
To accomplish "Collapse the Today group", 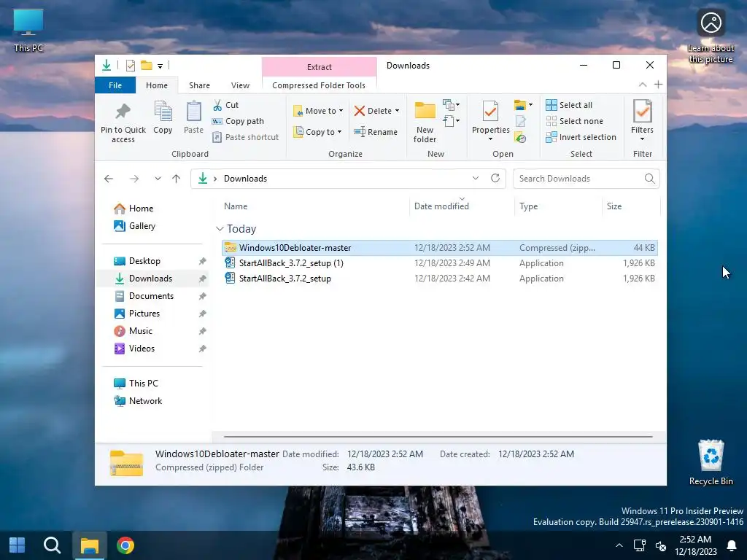I will point(220,229).
